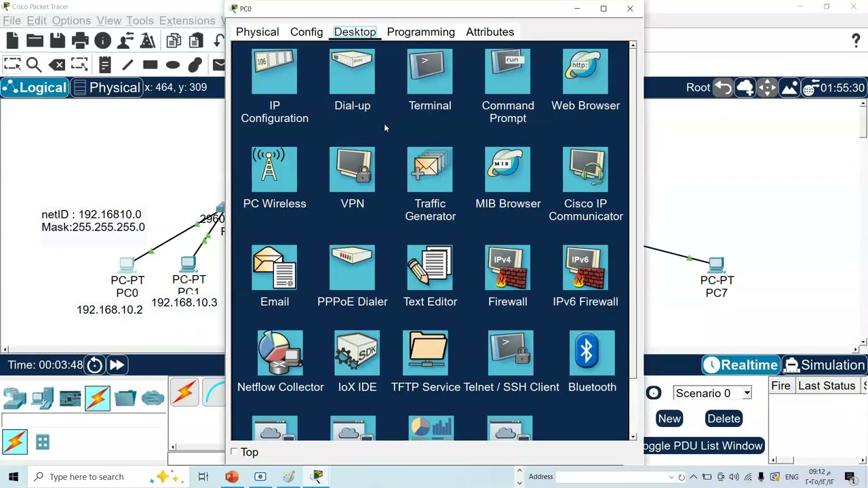Open the Attributes tab
868x488 pixels.
[x=490, y=32]
